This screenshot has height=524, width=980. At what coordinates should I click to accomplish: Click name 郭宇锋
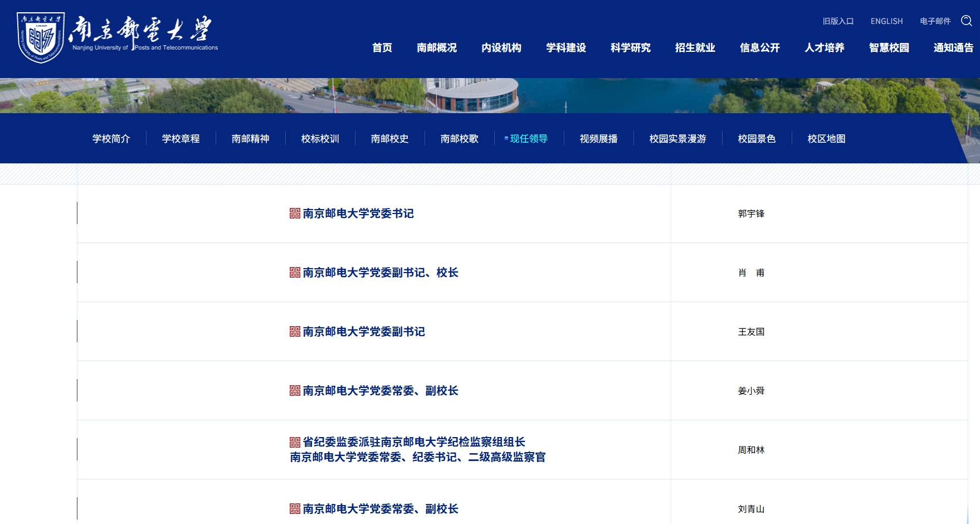coord(751,214)
